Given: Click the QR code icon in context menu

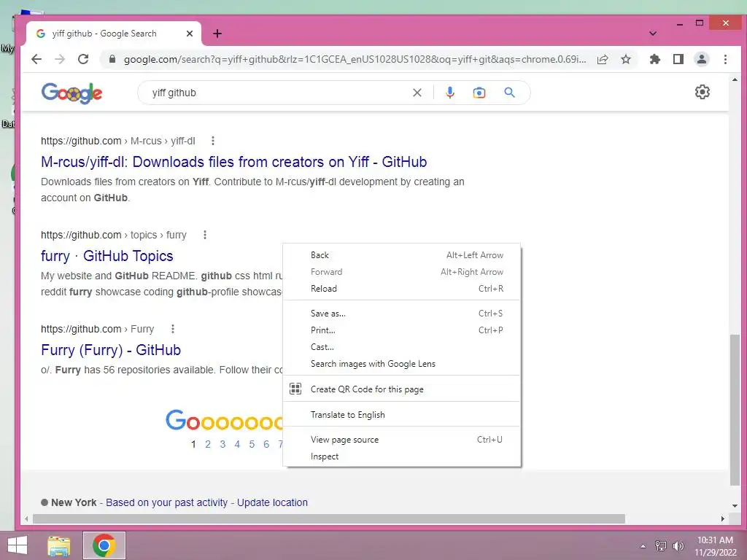Looking at the screenshot, I should 295,389.
